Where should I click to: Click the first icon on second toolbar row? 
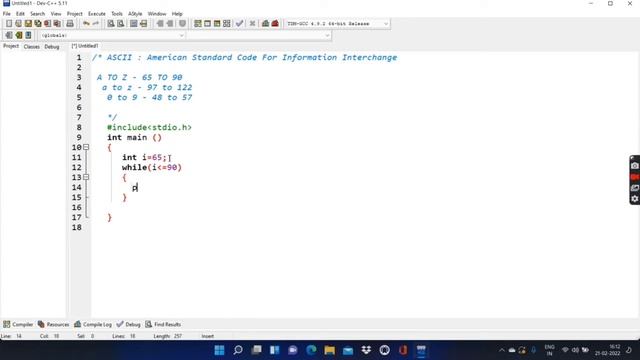[9, 36]
